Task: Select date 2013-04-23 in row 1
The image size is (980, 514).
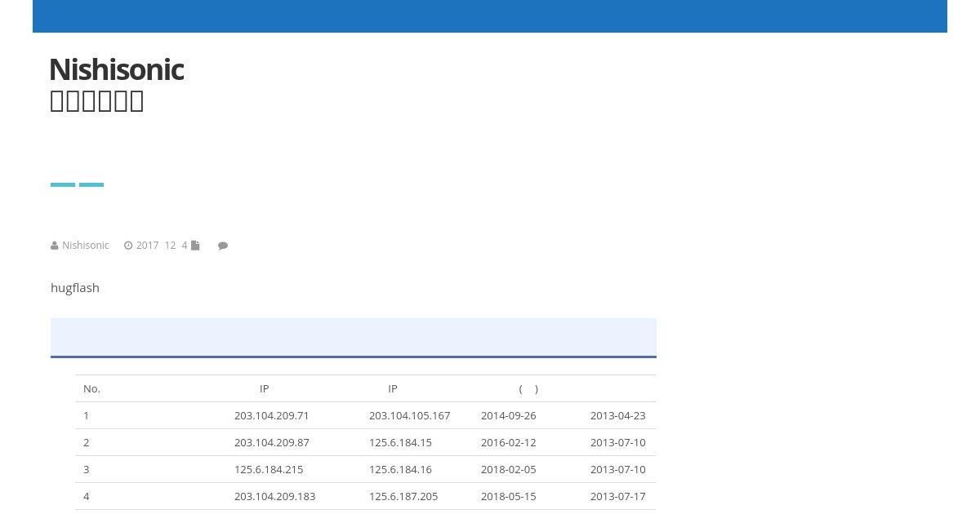Action: point(618,416)
